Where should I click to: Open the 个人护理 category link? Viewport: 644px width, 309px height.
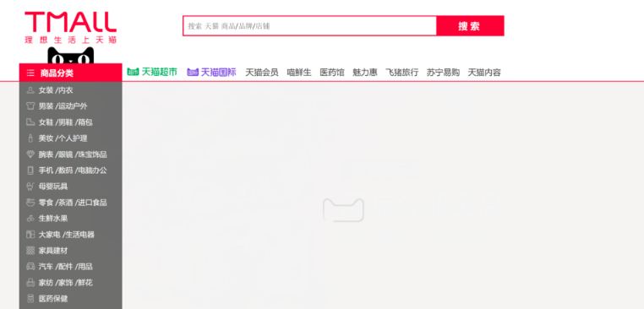click(x=73, y=138)
